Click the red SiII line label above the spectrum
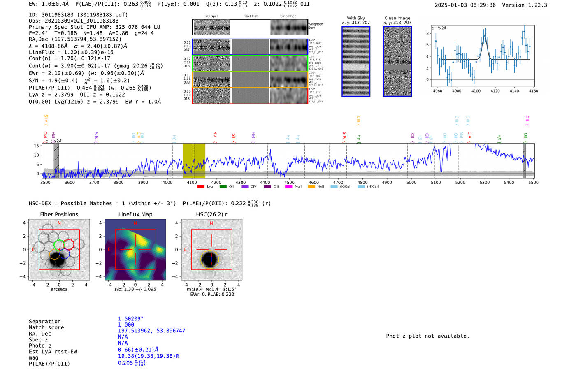This screenshot has width=576, height=392. tap(234, 137)
